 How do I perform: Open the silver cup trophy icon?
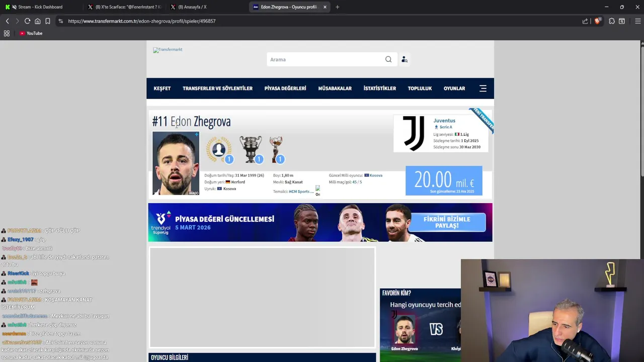(251, 149)
